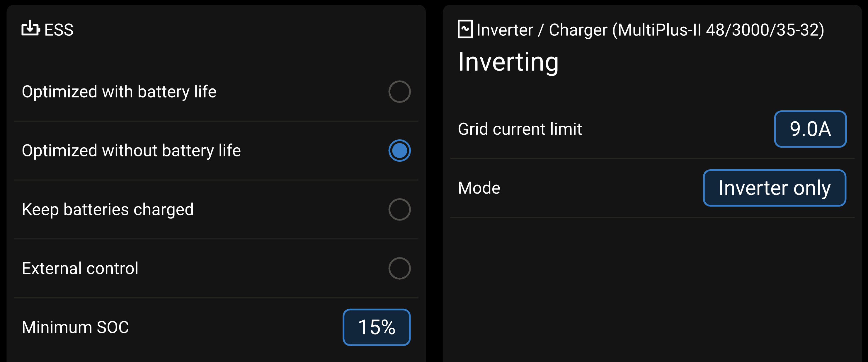Click the Optimized with battery life label
Viewport: 868px width, 362px height.
(x=119, y=92)
